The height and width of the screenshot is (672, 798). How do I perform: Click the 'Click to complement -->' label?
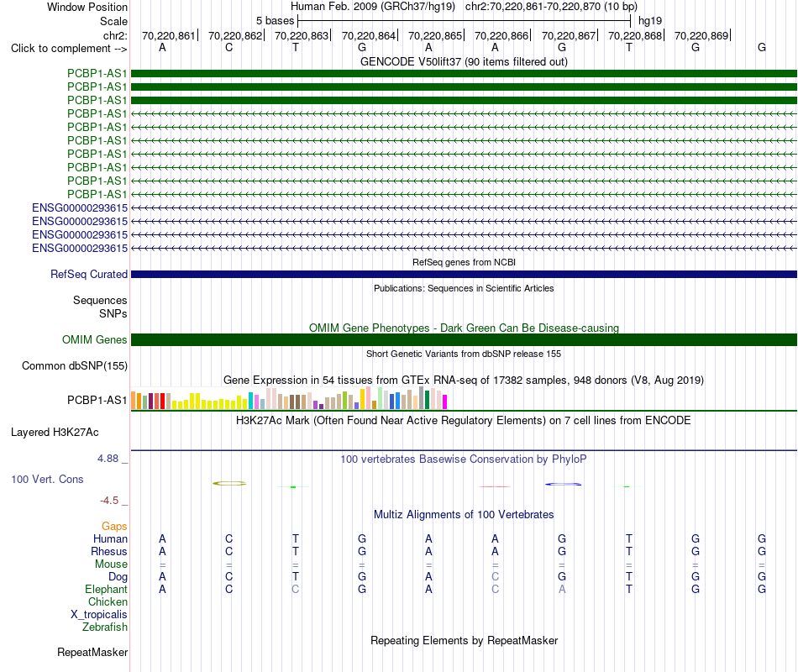point(69,49)
